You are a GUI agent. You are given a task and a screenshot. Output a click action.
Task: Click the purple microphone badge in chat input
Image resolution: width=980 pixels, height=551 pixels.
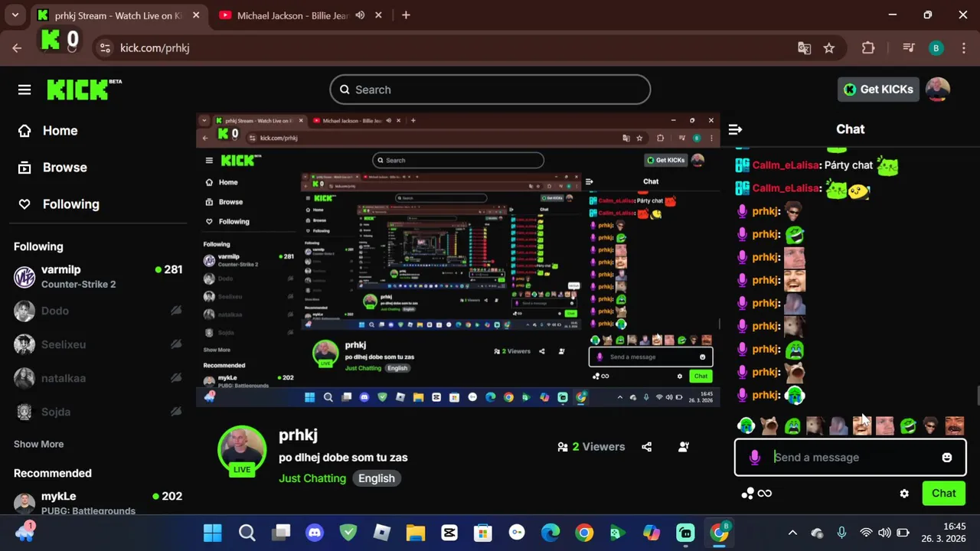tap(754, 458)
